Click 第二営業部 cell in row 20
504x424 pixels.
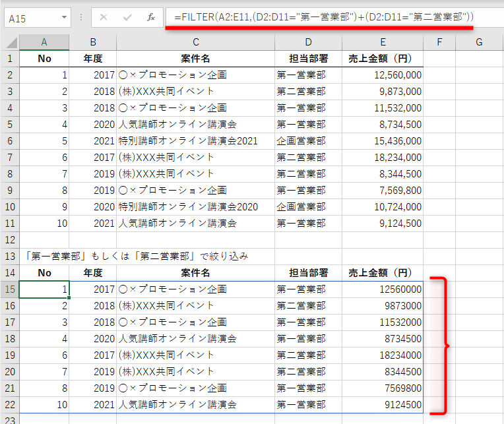pos(308,372)
